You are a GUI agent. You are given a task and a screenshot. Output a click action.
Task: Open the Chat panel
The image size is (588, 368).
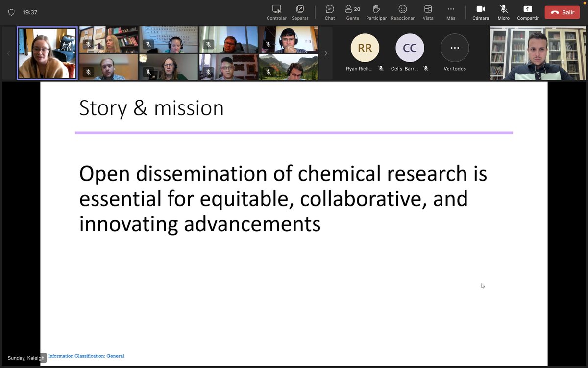(330, 12)
